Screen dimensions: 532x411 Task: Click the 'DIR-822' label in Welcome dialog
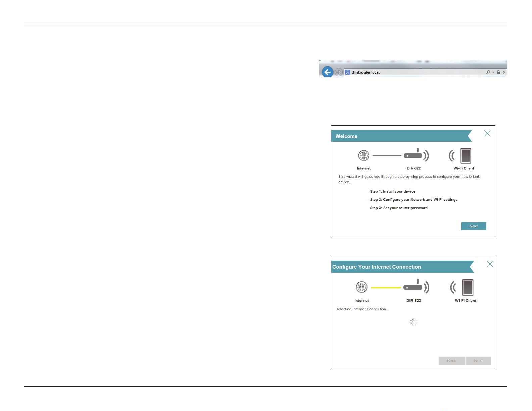coord(414,168)
